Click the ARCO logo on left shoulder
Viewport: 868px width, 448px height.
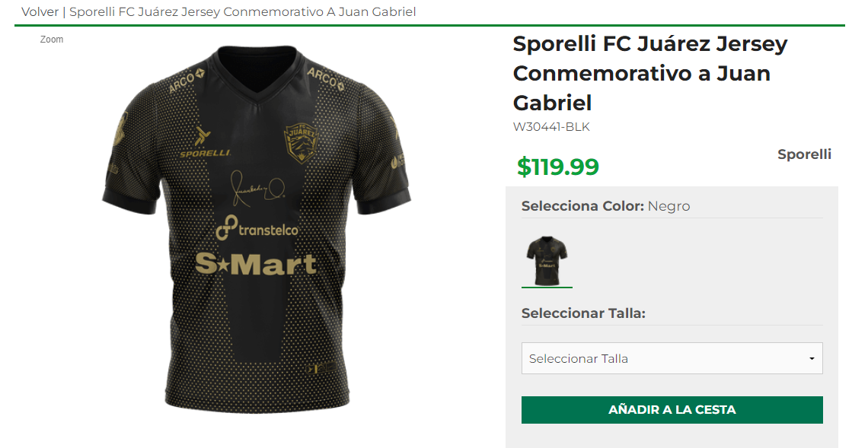(x=187, y=81)
